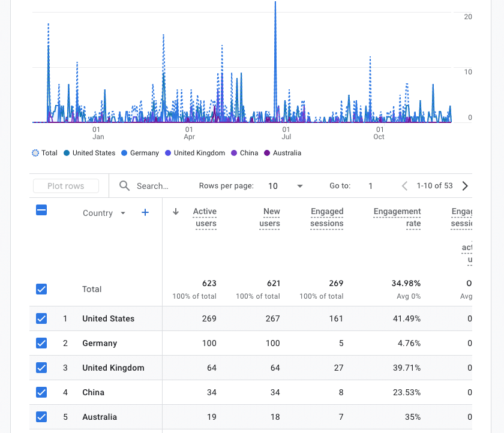Add a dimension with plus icon
The height and width of the screenshot is (433, 504).
click(x=145, y=212)
